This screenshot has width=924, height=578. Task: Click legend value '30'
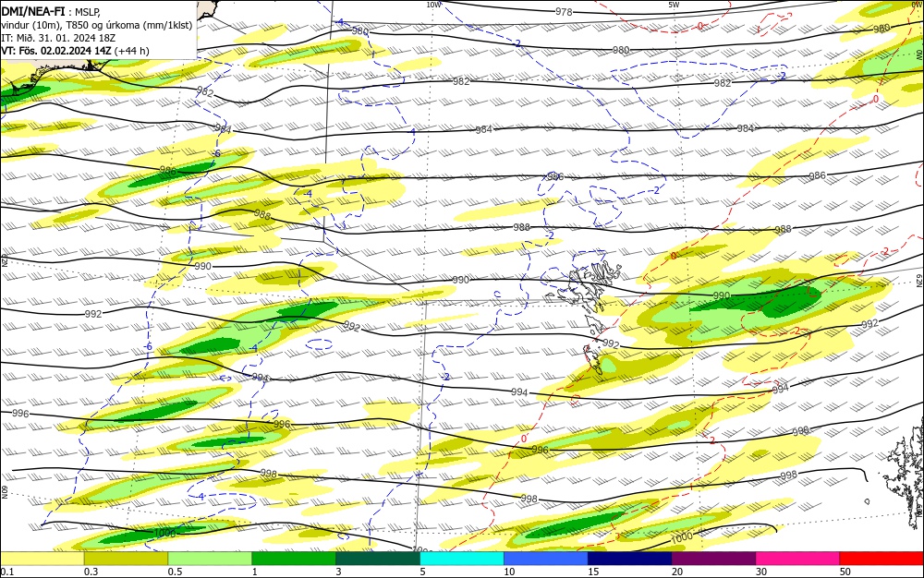pyautogui.click(x=761, y=572)
